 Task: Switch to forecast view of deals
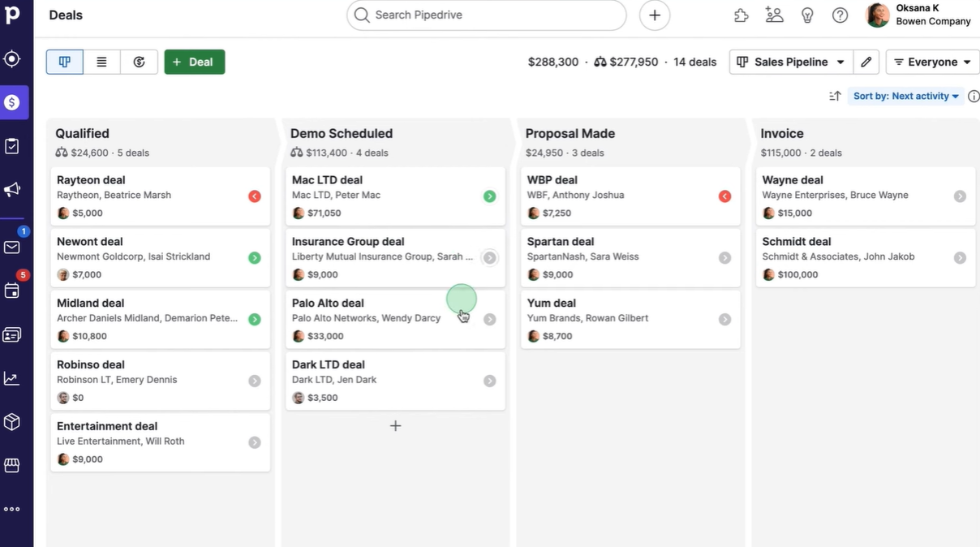point(138,61)
